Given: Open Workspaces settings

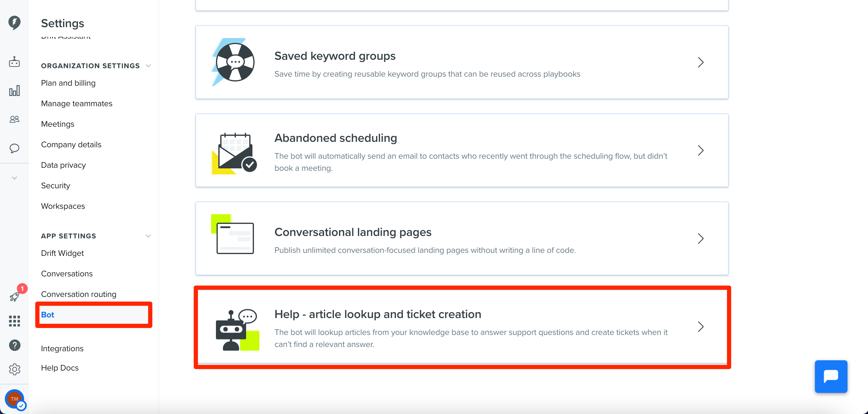Looking at the screenshot, I should [63, 206].
